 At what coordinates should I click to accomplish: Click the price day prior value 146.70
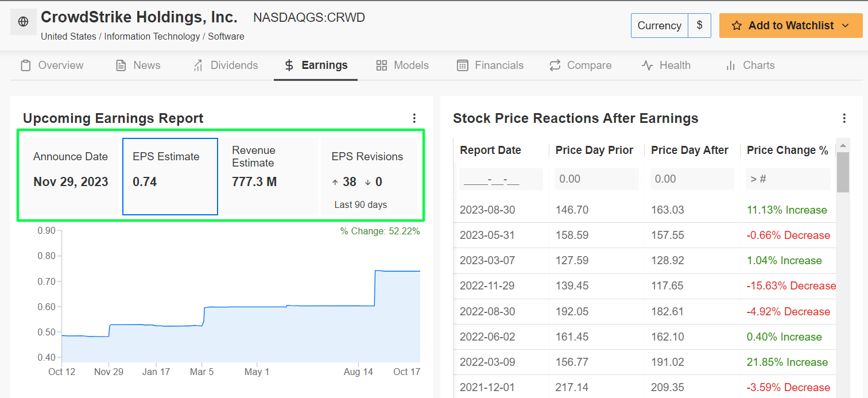point(572,210)
